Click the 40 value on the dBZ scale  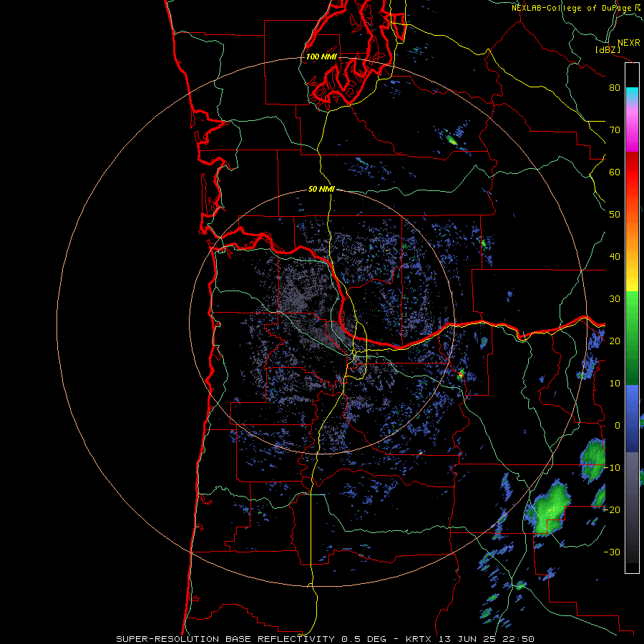[615, 257]
